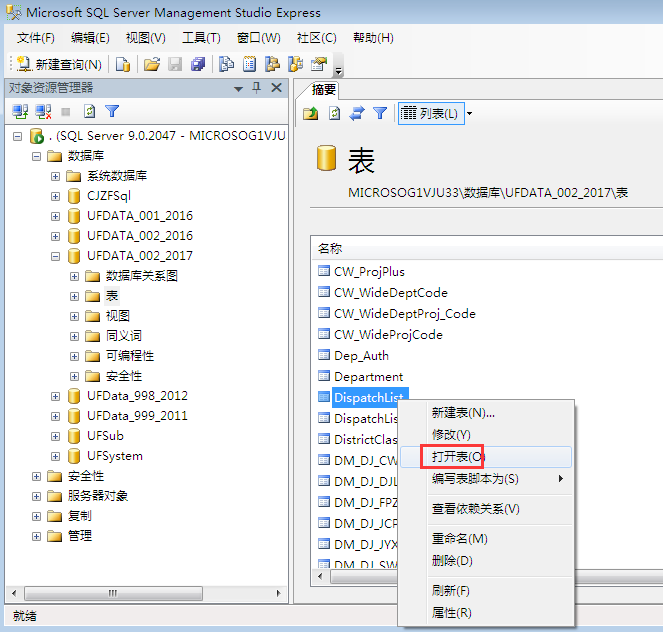This screenshot has width=663, height=632.
Task: Collapse the UFDATA_002_2017 database node
Action: 56,256
